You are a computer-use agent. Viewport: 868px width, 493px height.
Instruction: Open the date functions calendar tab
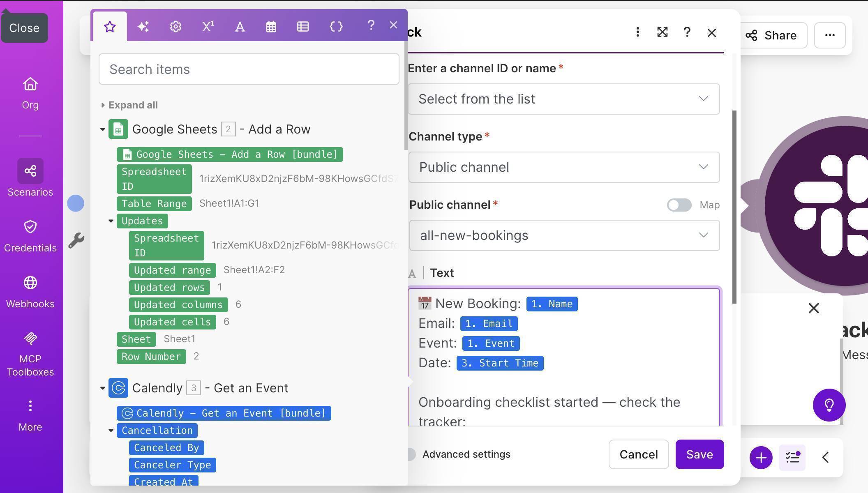coord(271,26)
